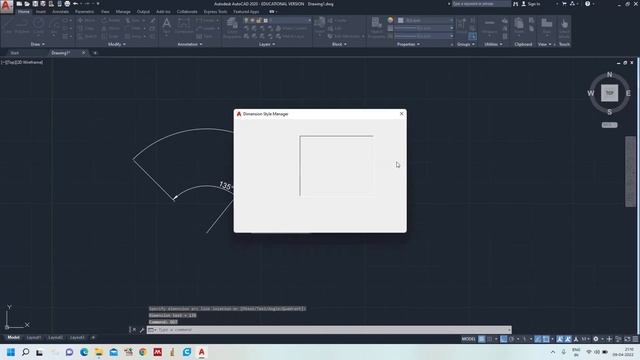Click the Autodesk App Store cart icon
Image resolution: width=640 pixels, height=360 pixels.
click(564, 4)
